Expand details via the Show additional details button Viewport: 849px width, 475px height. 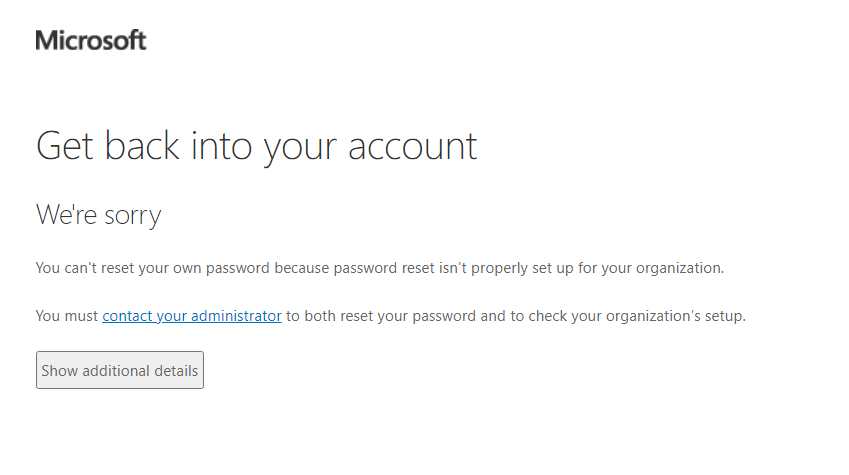[x=120, y=370]
